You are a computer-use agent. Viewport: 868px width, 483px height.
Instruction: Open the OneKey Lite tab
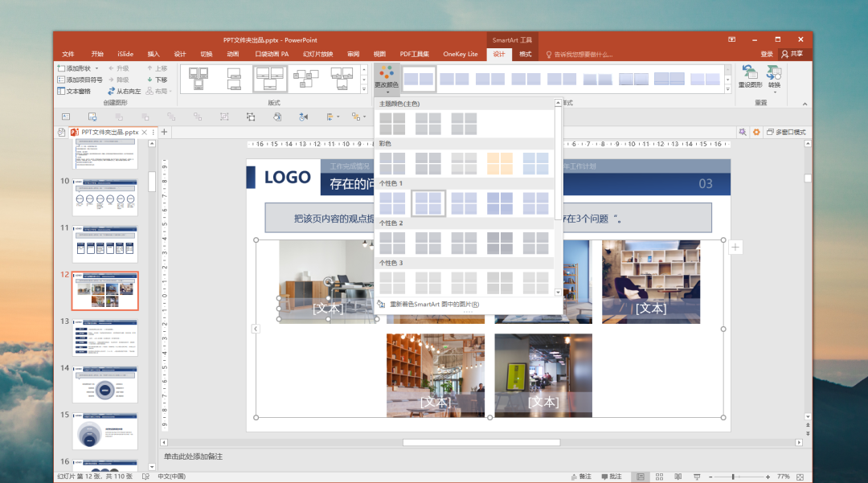[460, 54]
